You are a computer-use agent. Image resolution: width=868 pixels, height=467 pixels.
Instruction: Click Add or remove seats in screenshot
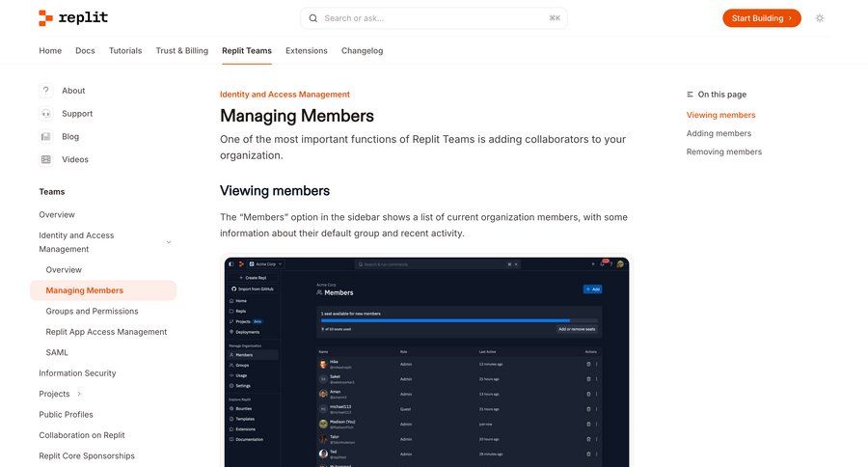pos(577,329)
